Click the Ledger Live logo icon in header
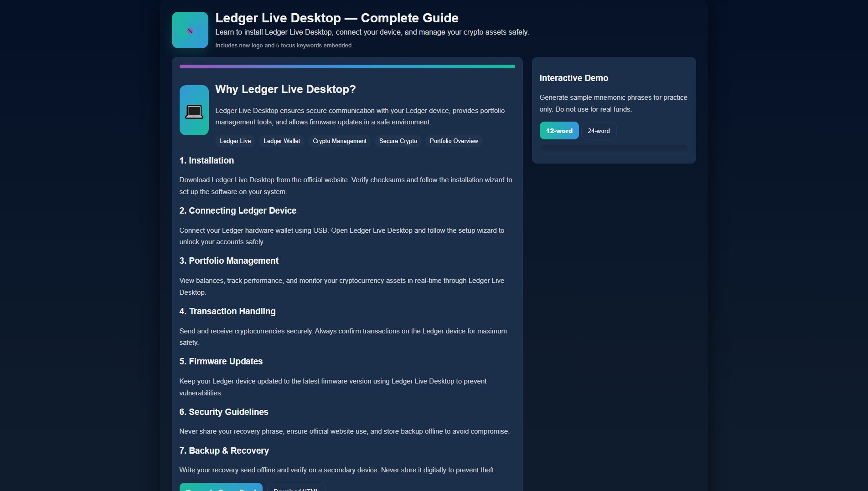This screenshot has width=868, height=491. [190, 30]
